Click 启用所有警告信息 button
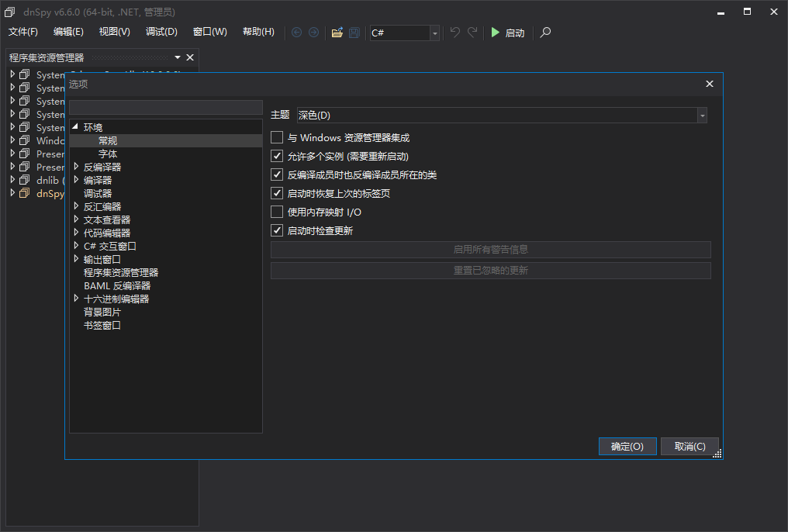 click(x=490, y=250)
